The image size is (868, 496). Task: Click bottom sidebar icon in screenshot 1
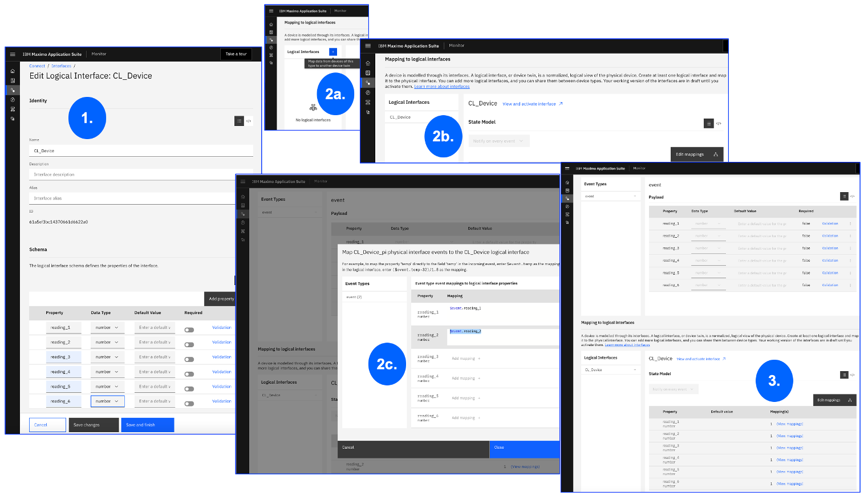13,119
